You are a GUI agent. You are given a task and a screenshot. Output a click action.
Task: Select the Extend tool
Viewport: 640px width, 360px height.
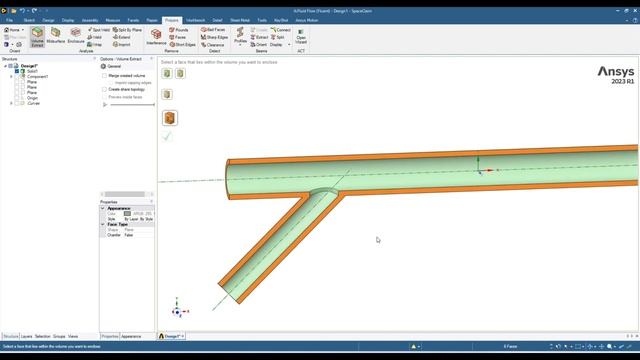[x=122, y=37]
